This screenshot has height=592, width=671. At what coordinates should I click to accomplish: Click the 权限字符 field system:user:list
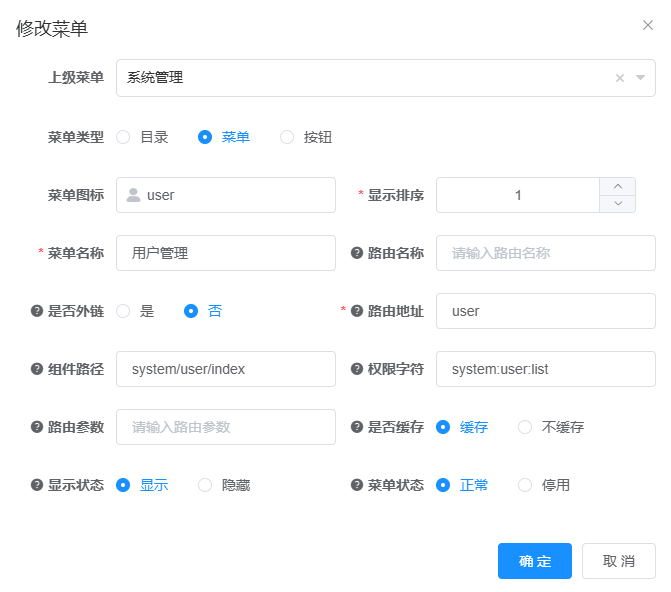click(x=546, y=369)
